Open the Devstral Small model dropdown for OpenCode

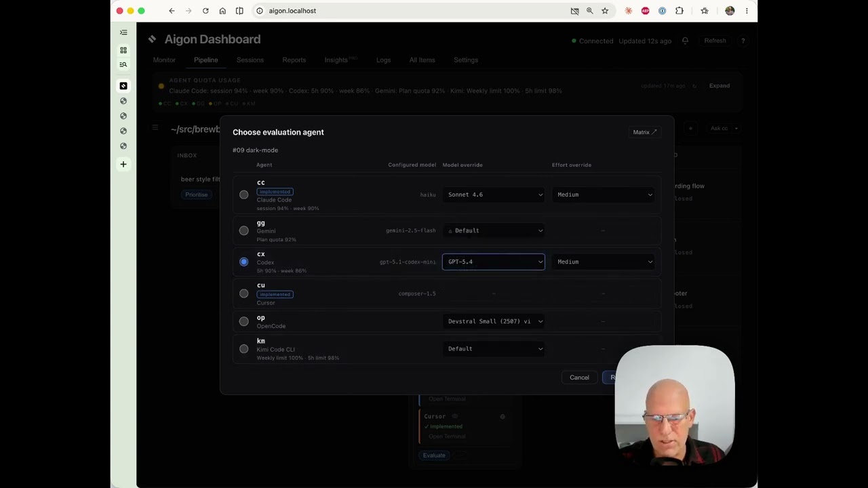click(494, 321)
